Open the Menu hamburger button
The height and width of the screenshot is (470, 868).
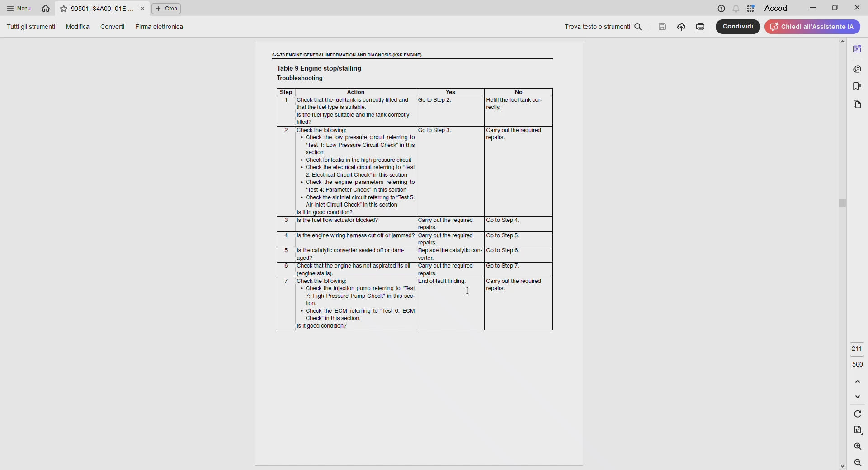pyautogui.click(x=19, y=9)
